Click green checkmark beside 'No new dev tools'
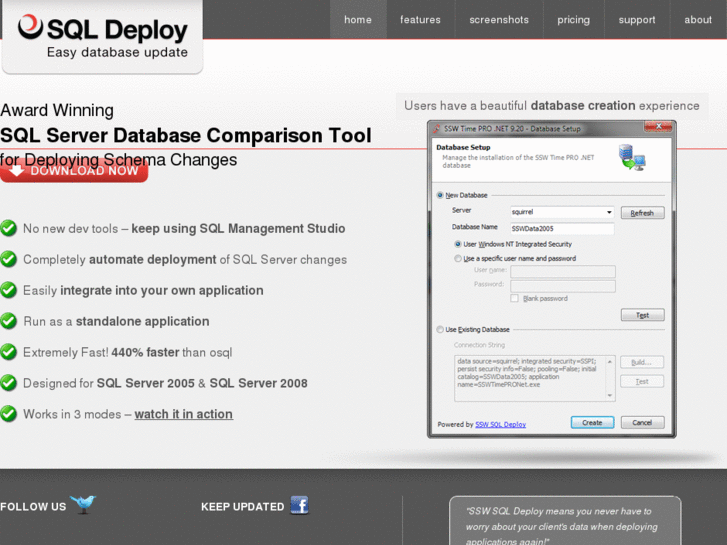Image resolution: width=727 pixels, height=545 pixels. pos(9,228)
